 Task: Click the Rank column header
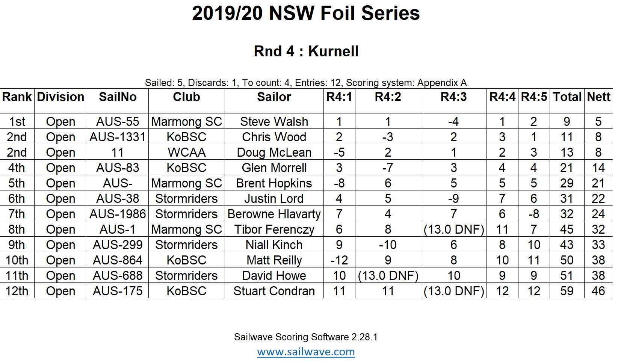[x=17, y=97]
